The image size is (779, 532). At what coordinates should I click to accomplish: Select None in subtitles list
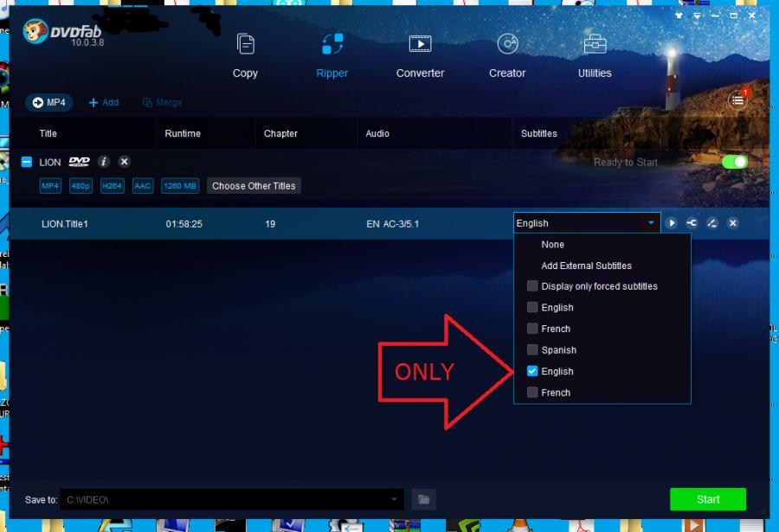pyautogui.click(x=552, y=245)
